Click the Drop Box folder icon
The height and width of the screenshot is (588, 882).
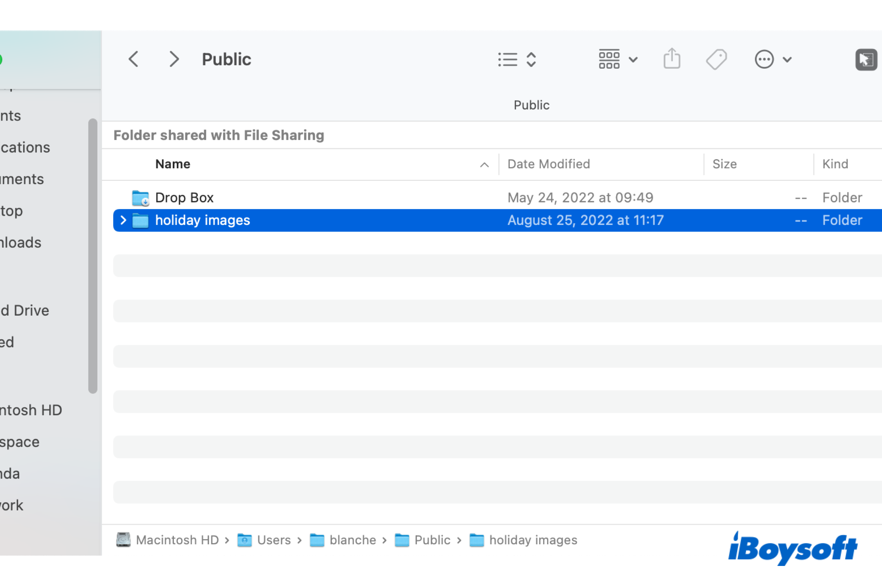click(x=140, y=198)
